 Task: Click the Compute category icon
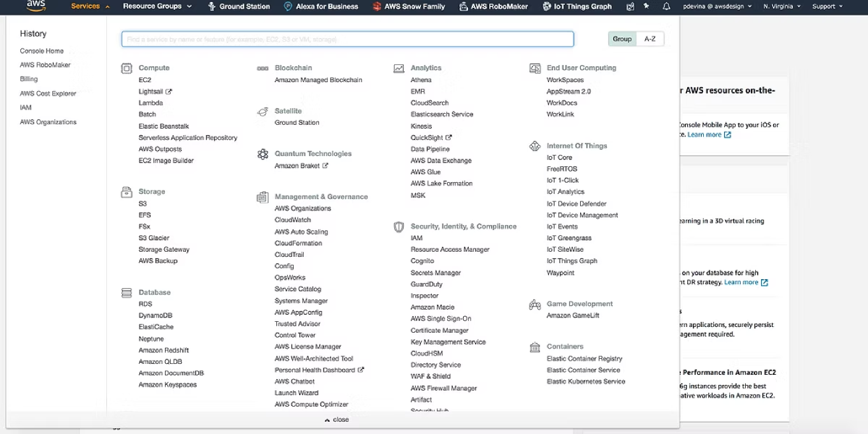pos(127,68)
